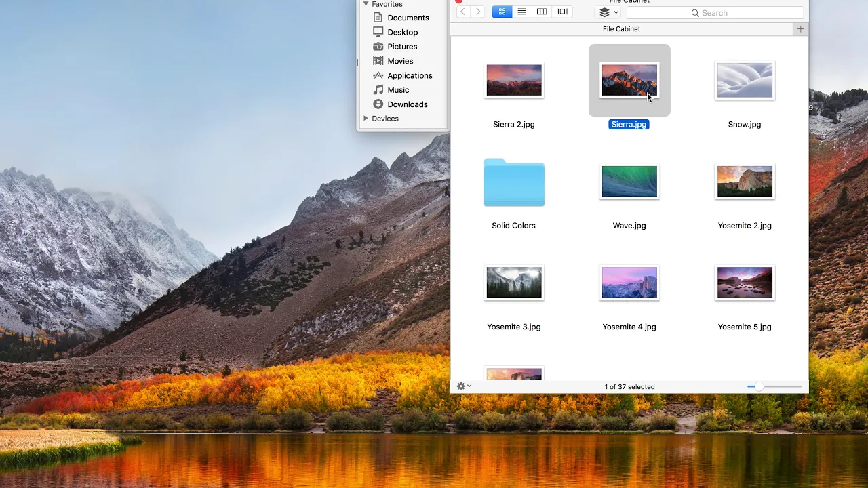This screenshot has height=488, width=868.
Task: Click the Yosemite 3.jpg file name
Action: (514, 327)
